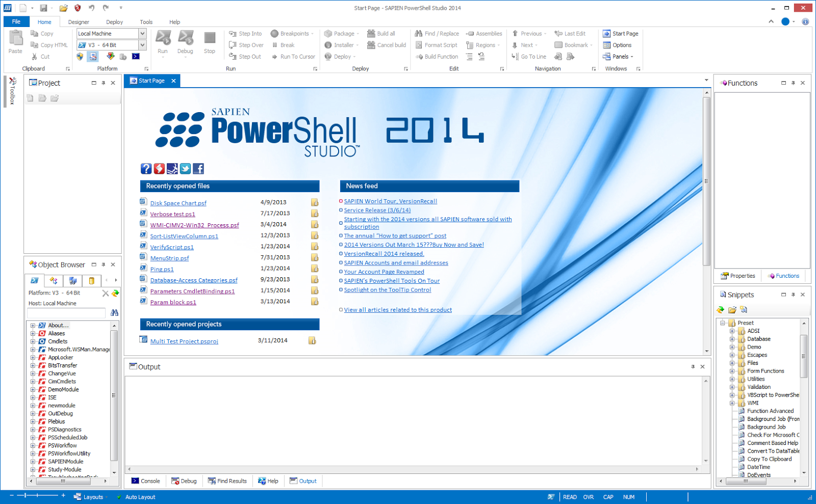The height and width of the screenshot is (504, 816).
Task: Open the Layouts dropdown in status bar
Action: (x=91, y=497)
